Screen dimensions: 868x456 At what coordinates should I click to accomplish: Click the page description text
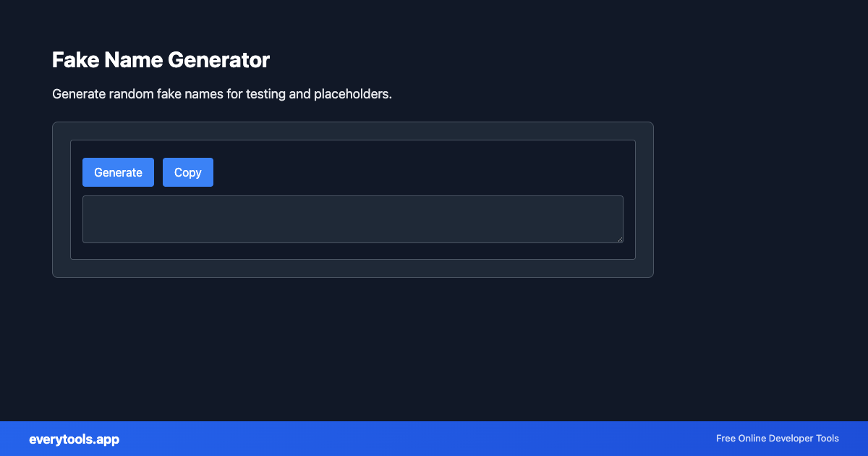click(x=221, y=93)
